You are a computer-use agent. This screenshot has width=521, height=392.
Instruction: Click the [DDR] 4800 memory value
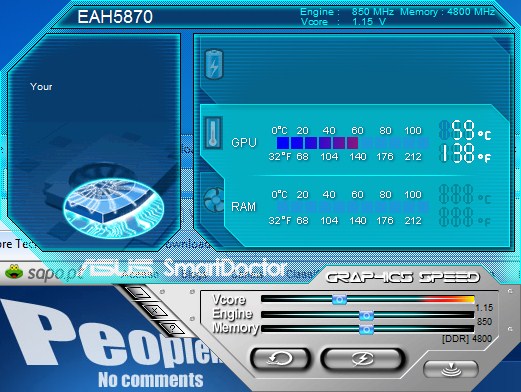pos(467,339)
